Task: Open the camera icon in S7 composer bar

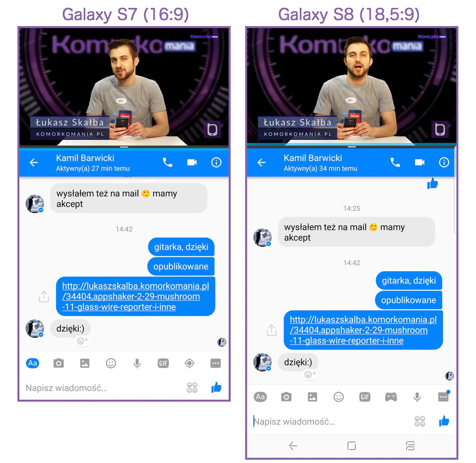Action: point(59,363)
